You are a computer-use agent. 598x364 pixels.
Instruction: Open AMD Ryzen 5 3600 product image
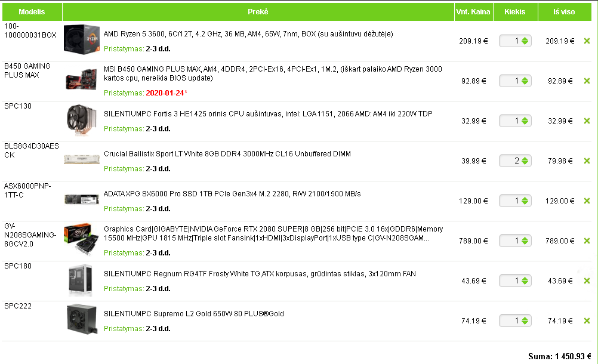[82, 39]
